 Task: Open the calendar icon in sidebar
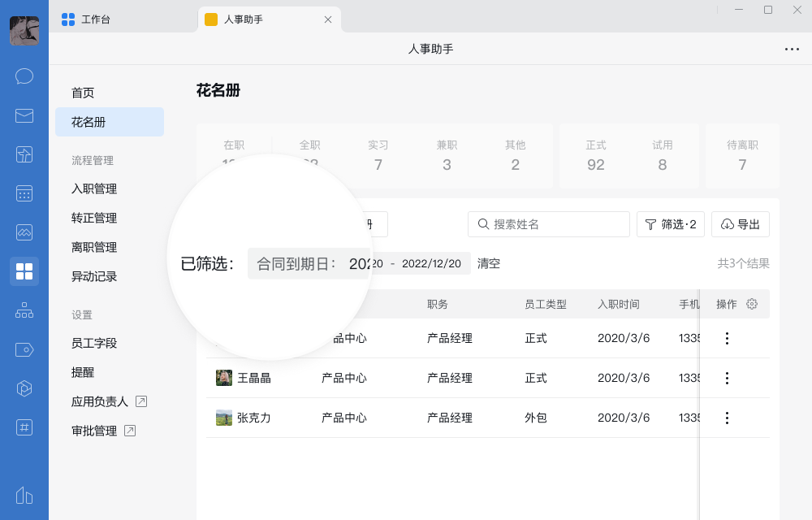[24, 193]
